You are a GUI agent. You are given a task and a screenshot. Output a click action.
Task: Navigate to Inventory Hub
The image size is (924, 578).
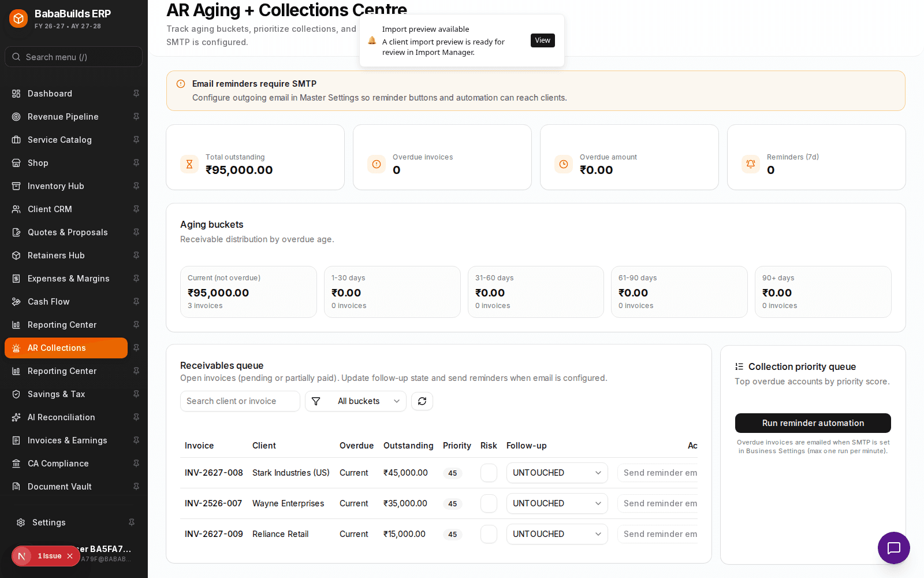click(x=66, y=186)
